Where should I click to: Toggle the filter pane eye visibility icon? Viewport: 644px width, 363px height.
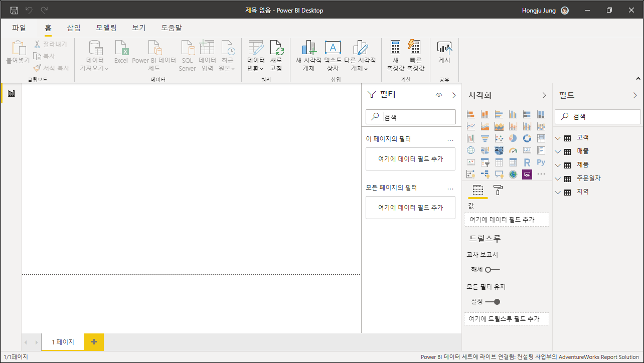pyautogui.click(x=439, y=95)
